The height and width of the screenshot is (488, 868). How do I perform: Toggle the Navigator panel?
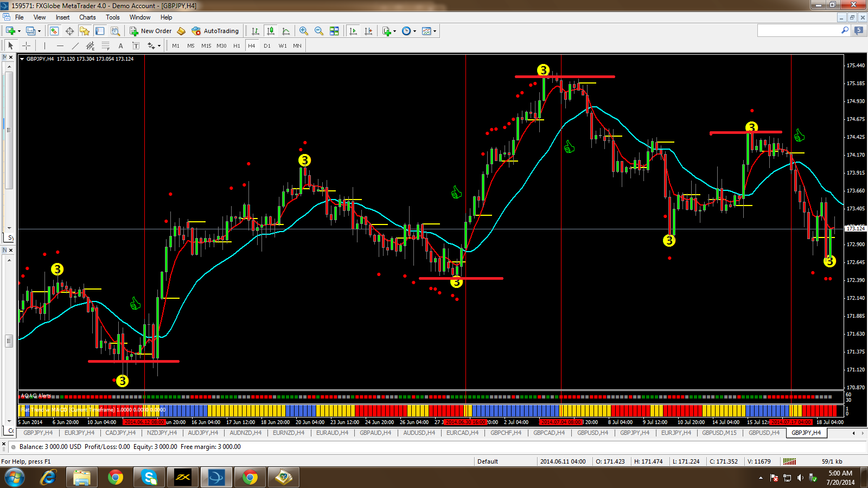85,31
